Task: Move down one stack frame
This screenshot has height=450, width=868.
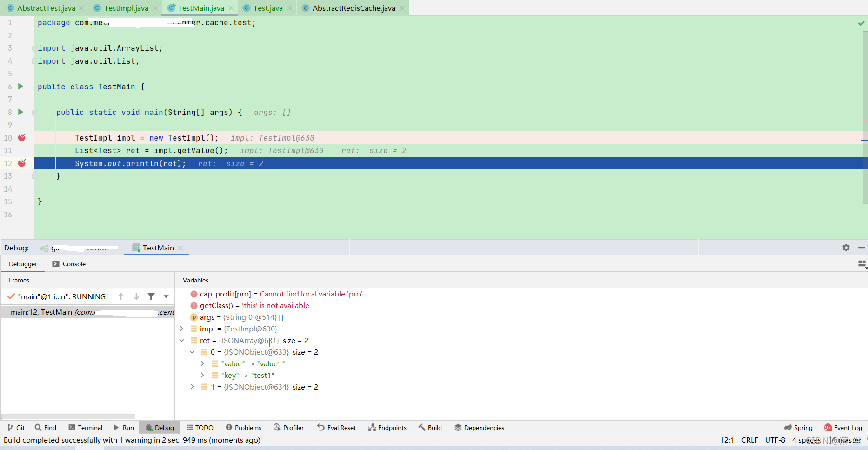Action: click(136, 296)
